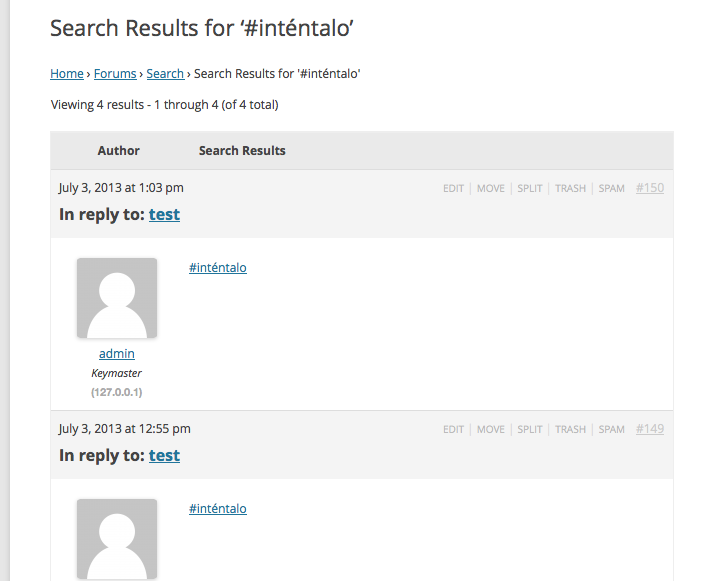Trash reply #150
Screen dimensions: 708x581
(570, 188)
